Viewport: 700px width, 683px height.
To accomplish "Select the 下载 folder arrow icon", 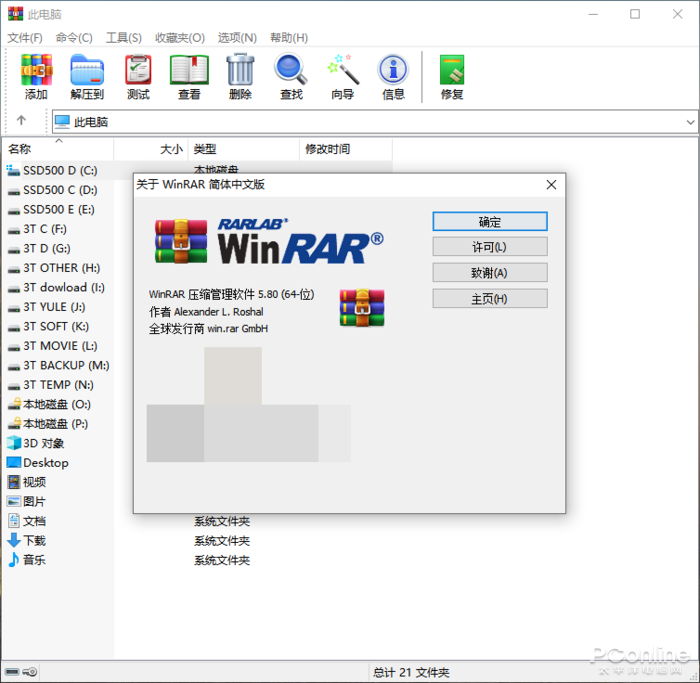I will 14,540.
